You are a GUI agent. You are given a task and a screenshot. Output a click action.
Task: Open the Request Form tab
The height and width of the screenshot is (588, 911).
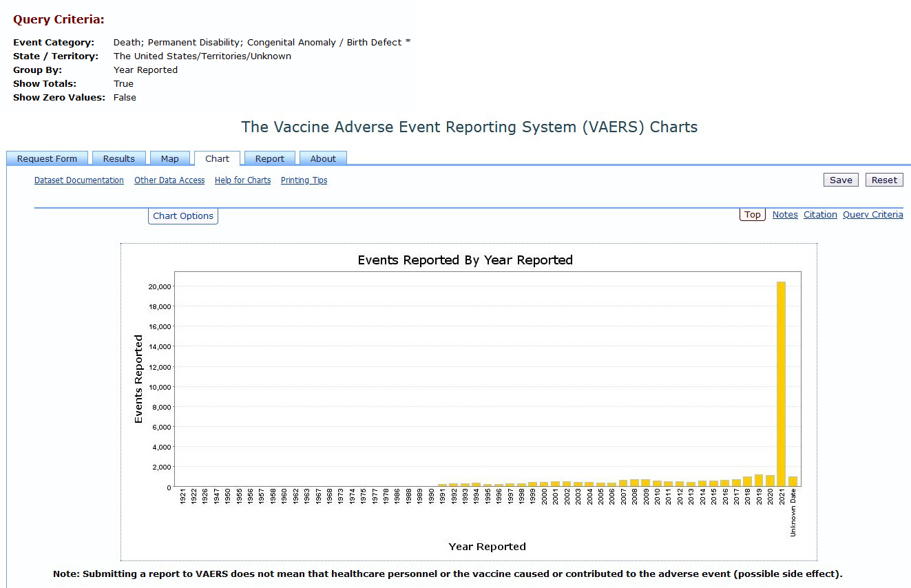47,158
